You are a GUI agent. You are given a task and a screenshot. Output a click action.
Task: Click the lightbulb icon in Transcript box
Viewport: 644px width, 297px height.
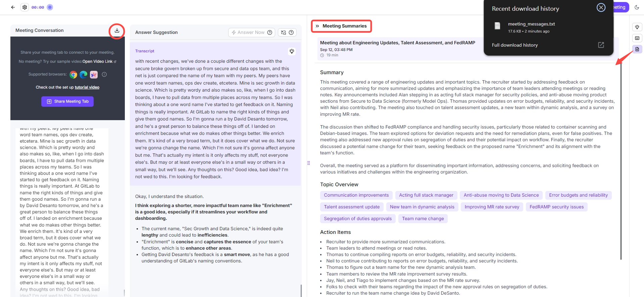click(x=292, y=51)
